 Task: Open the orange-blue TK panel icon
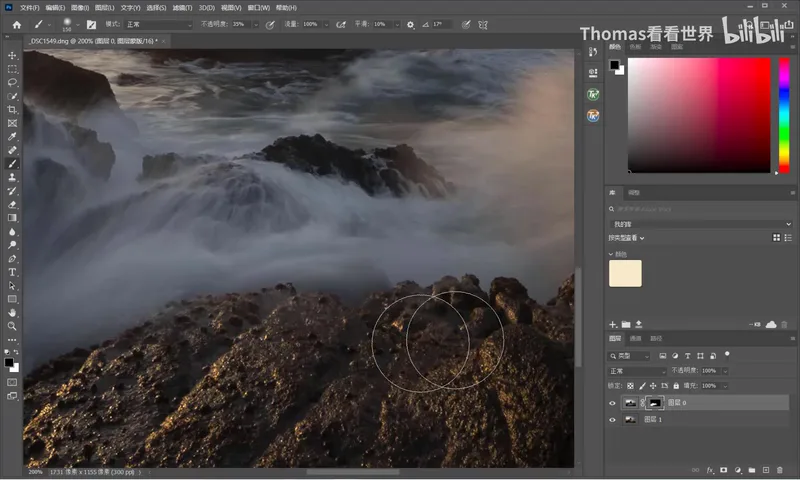tap(593, 116)
